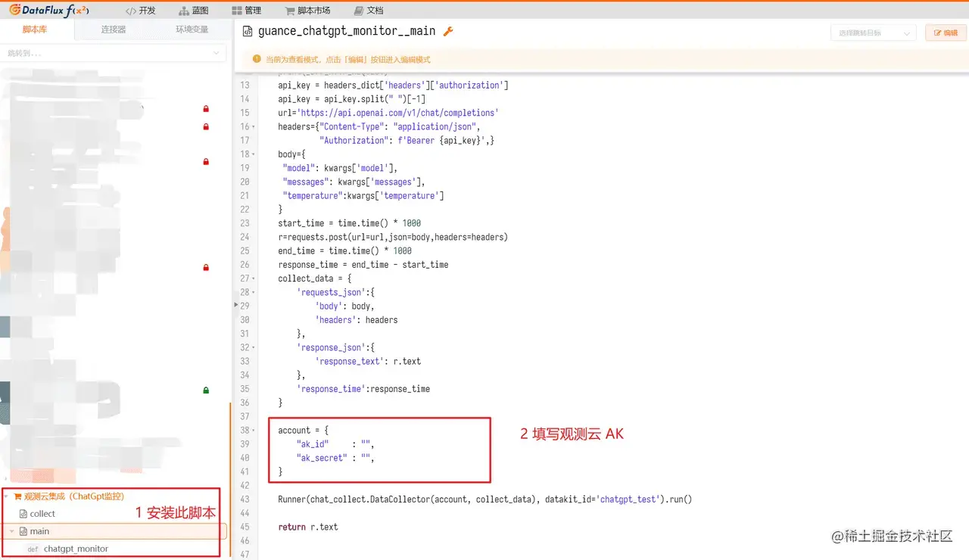Open the collect script
Image resolution: width=969 pixels, height=560 pixels.
(42, 514)
